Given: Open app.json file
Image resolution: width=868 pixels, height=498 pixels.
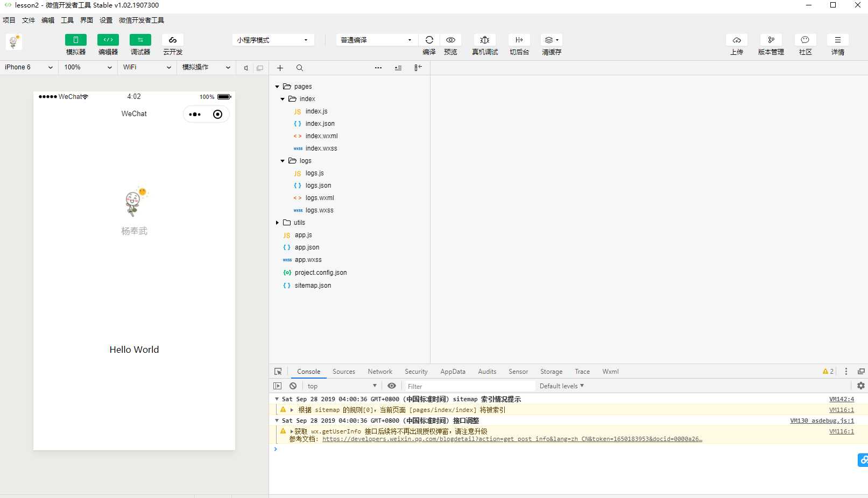Looking at the screenshot, I should (307, 247).
